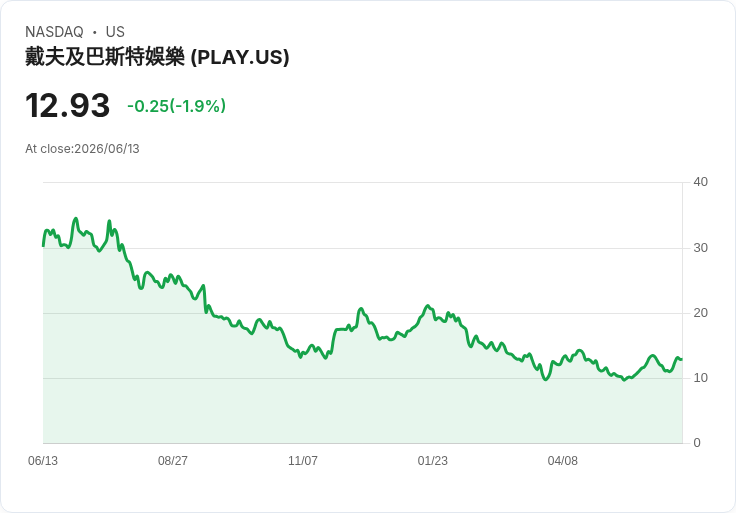736x513 pixels.
Task: Select the 08/27 x-axis date label
Action: [173, 461]
